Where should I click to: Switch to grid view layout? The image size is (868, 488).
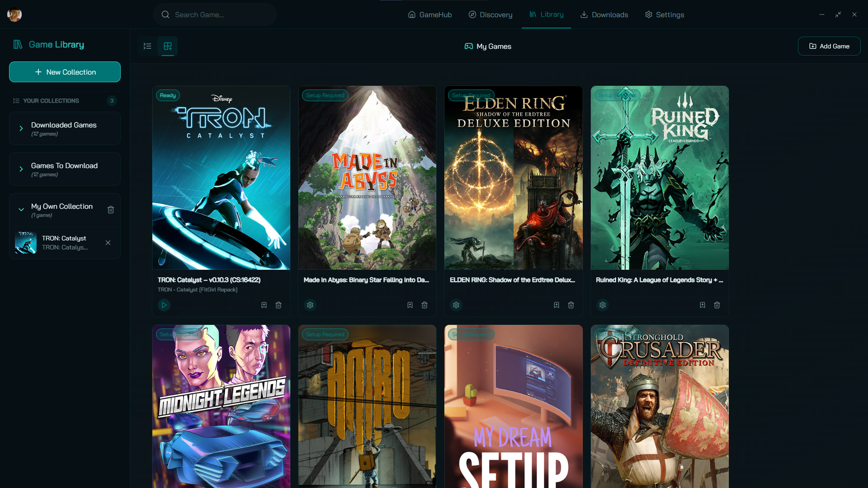[168, 46]
